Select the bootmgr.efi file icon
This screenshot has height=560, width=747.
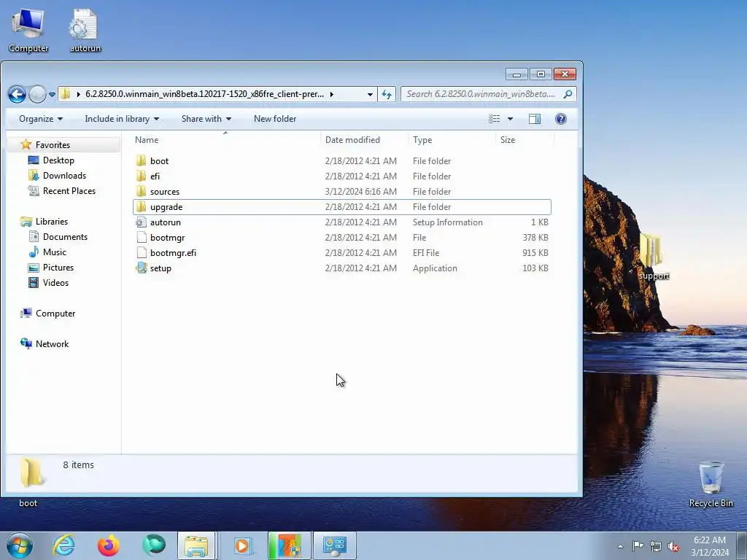141,253
